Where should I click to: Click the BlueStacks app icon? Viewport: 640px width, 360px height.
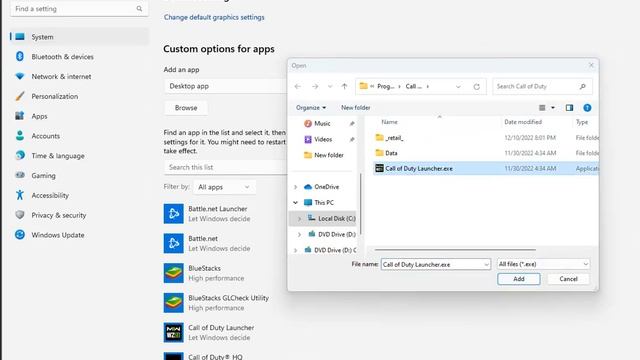(173, 273)
